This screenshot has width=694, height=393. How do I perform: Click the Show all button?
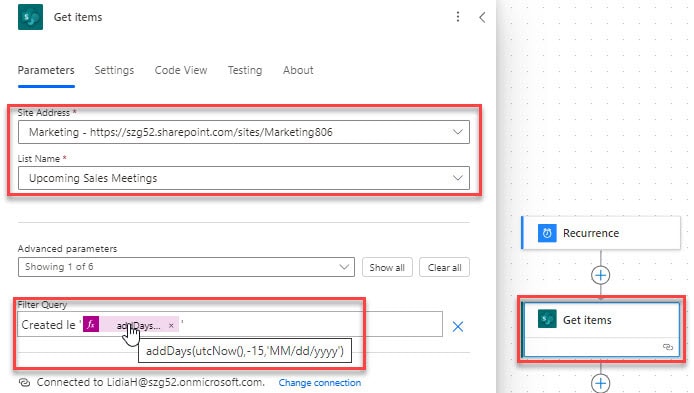click(x=387, y=267)
